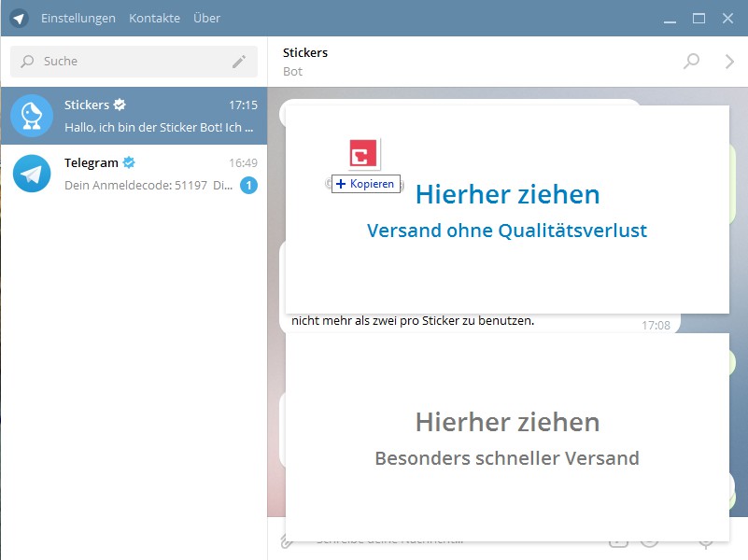Open the Einstellungen menu
Viewport: 748px width, 560px height.
click(x=78, y=19)
